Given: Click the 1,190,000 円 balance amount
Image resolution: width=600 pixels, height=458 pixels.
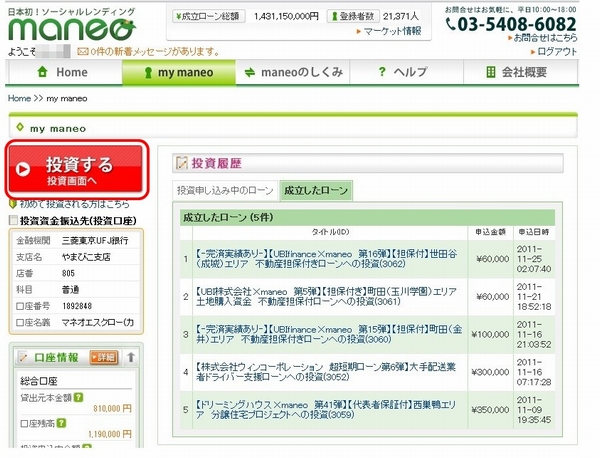Looking at the screenshot, I should pyautogui.click(x=109, y=434).
